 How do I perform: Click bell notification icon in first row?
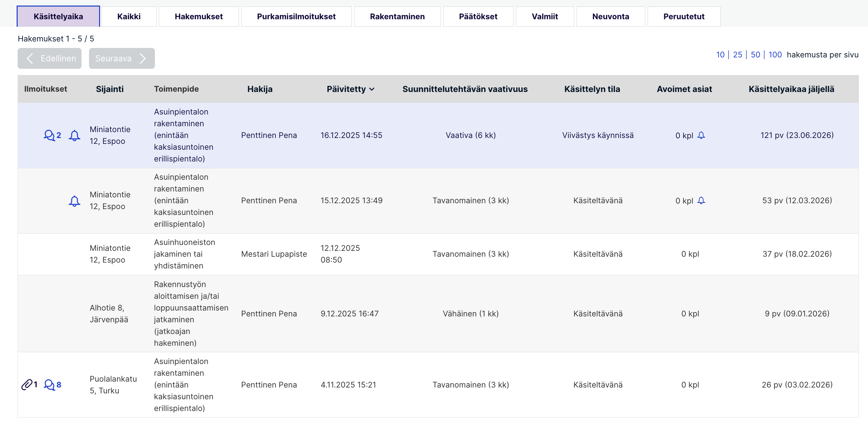pyautogui.click(x=74, y=135)
